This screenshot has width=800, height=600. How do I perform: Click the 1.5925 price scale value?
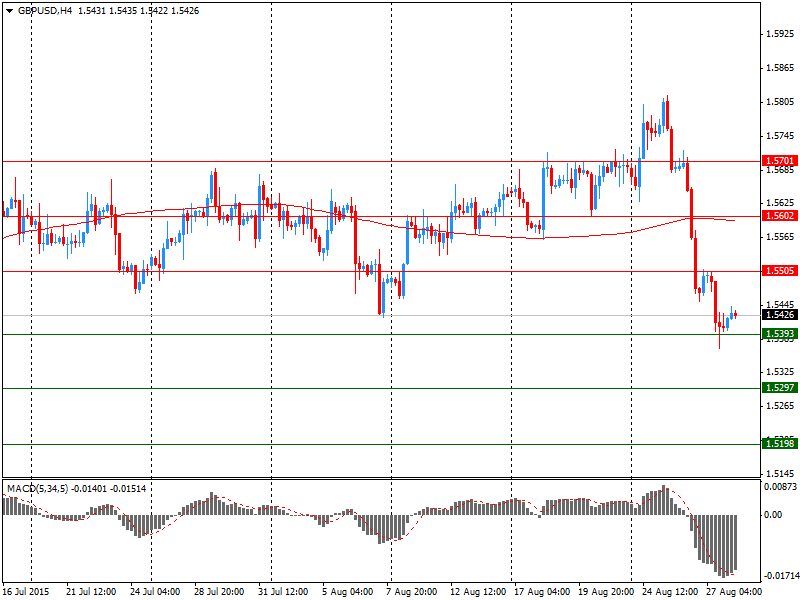click(x=780, y=34)
